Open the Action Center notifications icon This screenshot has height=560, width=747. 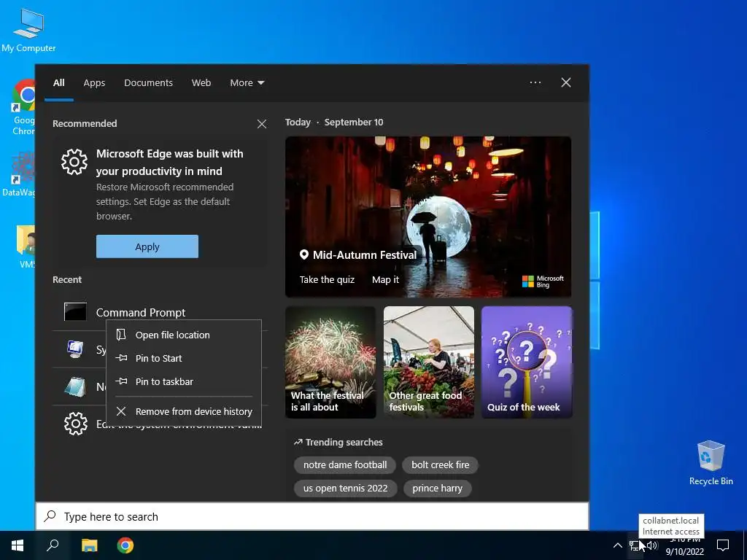tap(723, 545)
